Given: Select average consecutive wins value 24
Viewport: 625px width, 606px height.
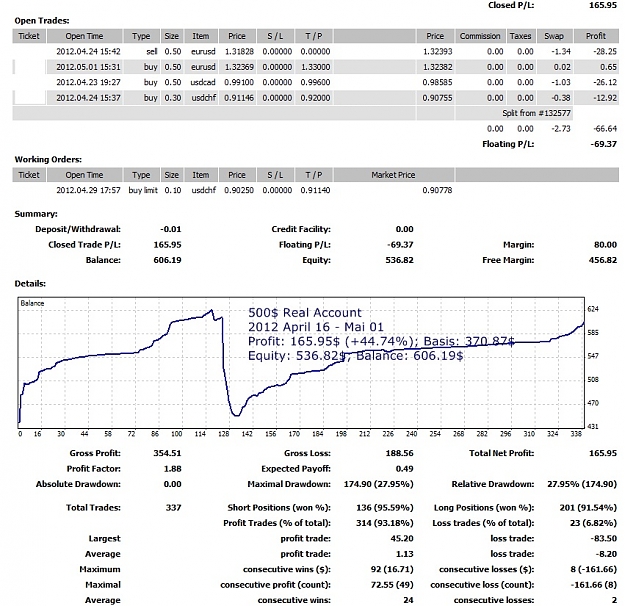Looking at the screenshot, I should click(408, 600).
